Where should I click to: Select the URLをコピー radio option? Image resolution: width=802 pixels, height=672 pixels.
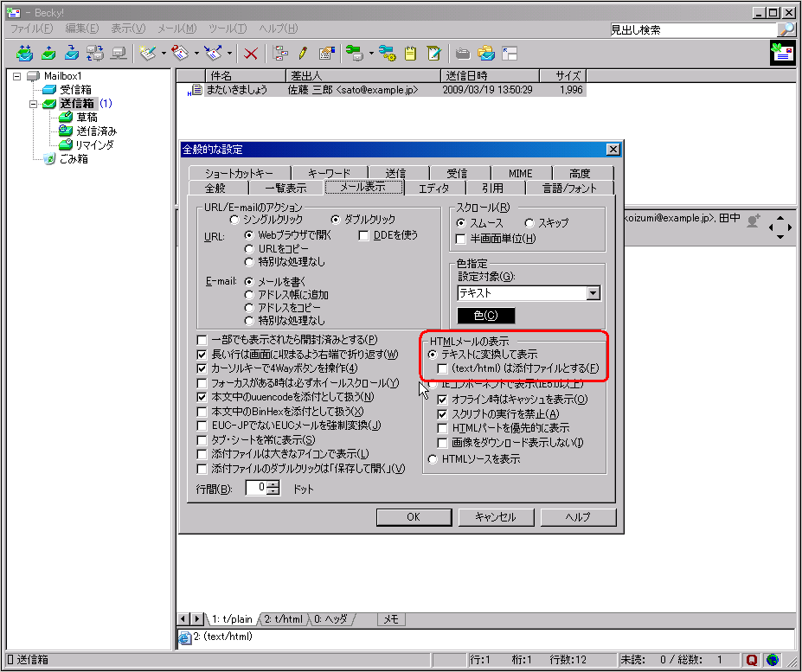[x=249, y=249]
